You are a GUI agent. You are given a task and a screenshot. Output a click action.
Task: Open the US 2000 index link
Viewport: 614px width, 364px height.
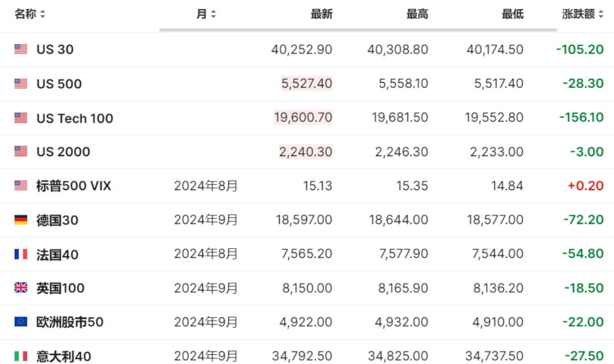[x=63, y=152]
